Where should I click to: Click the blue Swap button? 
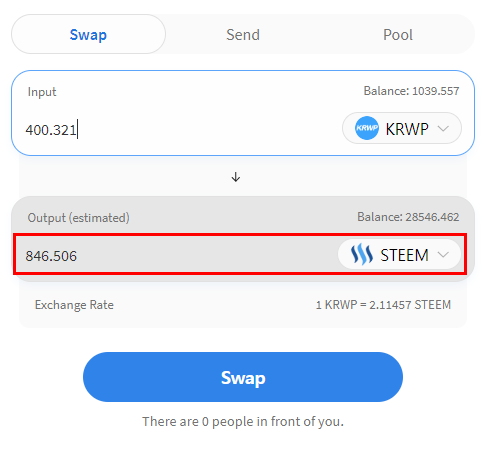[x=243, y=377]
